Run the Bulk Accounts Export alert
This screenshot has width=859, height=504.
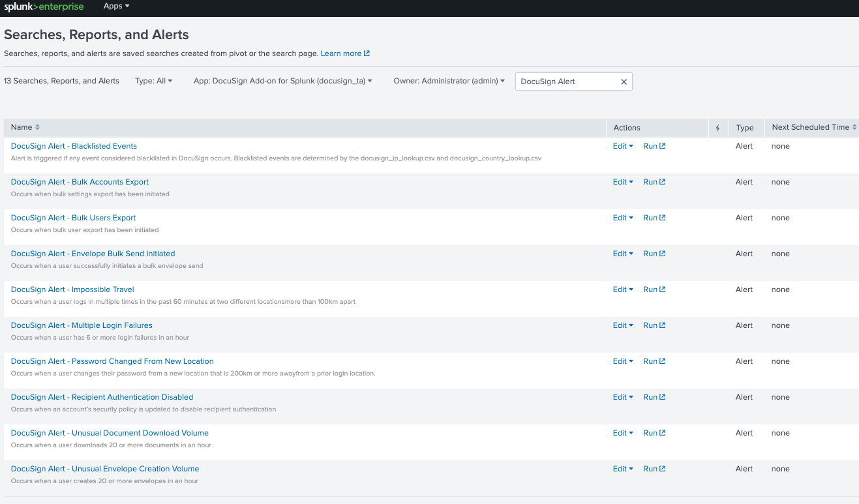coord(654,182)
